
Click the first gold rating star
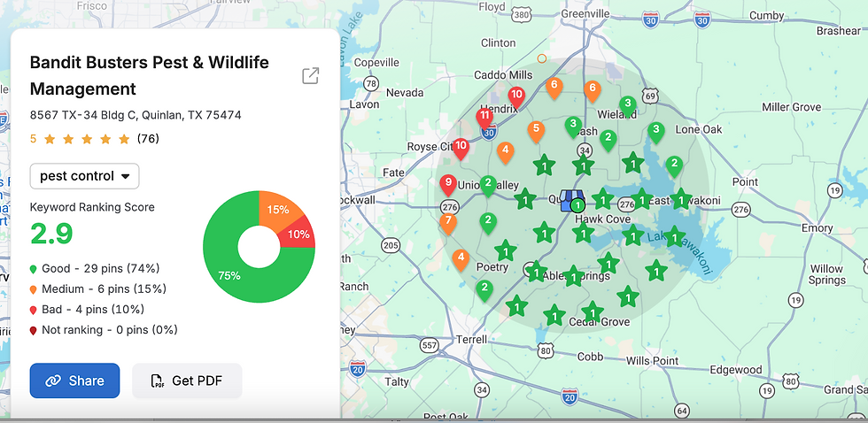50,139
